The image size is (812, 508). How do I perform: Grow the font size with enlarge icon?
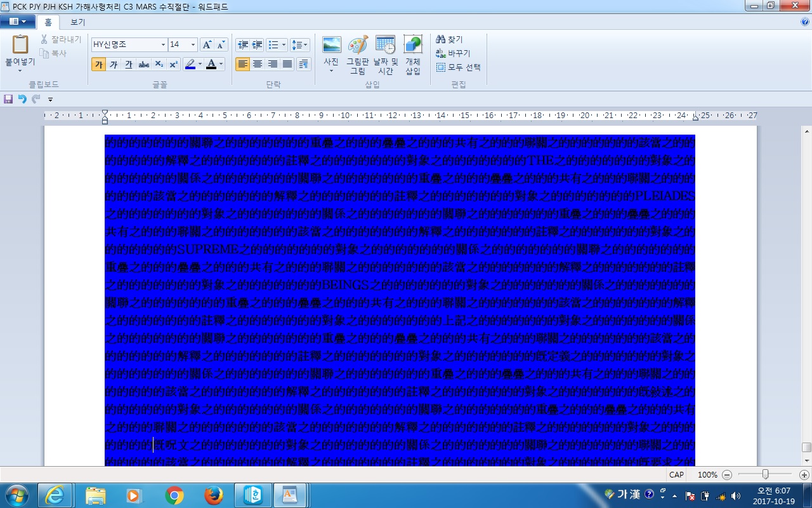207,45
